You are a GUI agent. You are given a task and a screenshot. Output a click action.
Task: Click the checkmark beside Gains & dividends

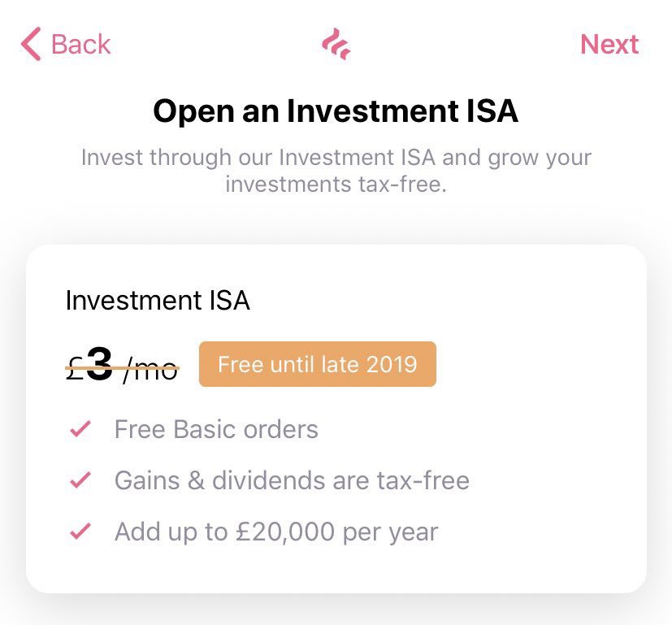(x=80, y=480)
